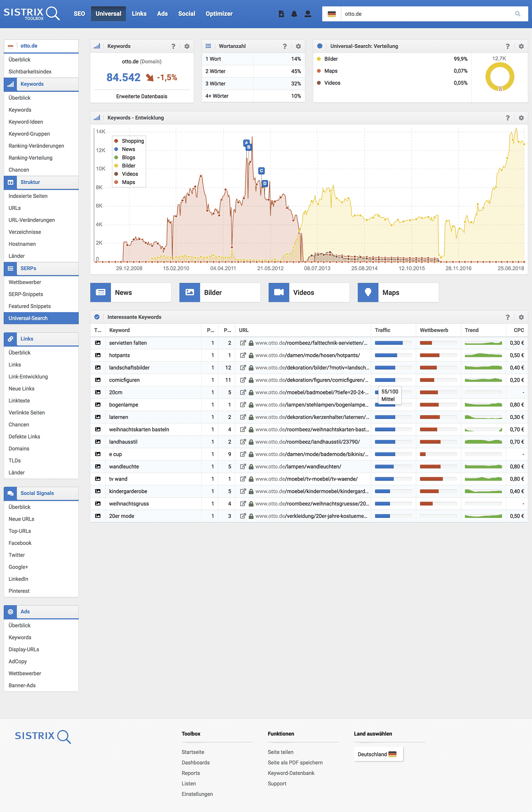
Task: Toggle Blogs series in chart legend
Action: pyautogui.click(x=125, y=157)
